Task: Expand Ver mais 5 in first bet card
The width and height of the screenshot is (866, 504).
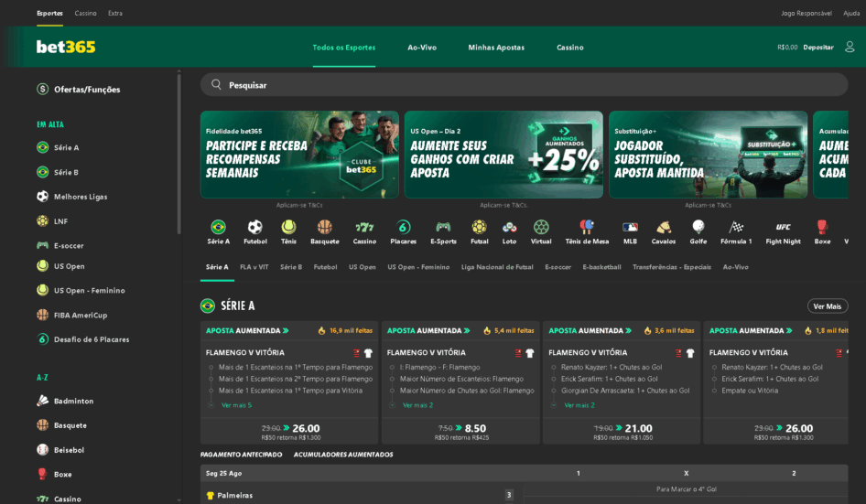Action: click(x=236, y=405)
